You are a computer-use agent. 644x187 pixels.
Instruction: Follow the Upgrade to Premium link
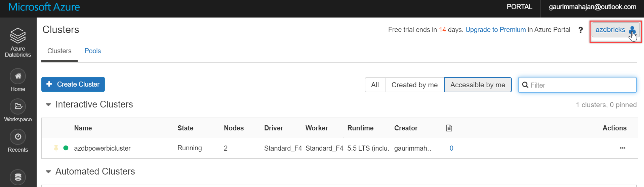495,30
